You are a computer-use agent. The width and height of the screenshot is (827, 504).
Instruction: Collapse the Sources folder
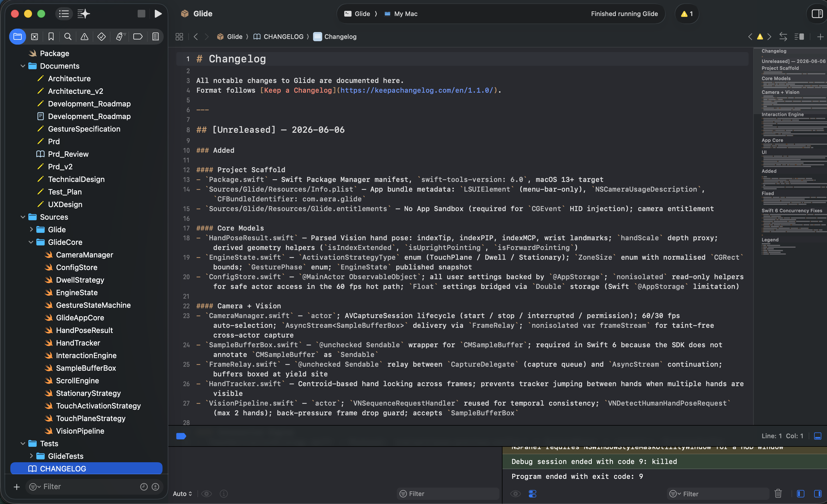click(23, 217)
